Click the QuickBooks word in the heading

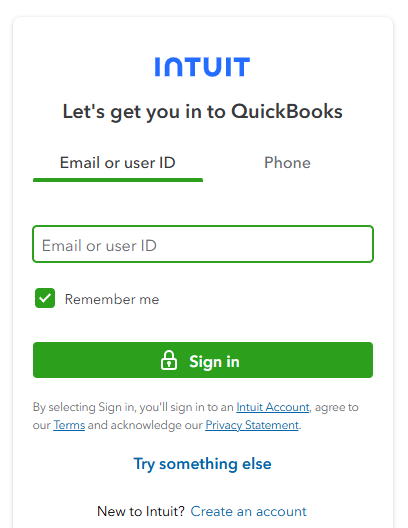pyautogui.click(x=287, y=111)
